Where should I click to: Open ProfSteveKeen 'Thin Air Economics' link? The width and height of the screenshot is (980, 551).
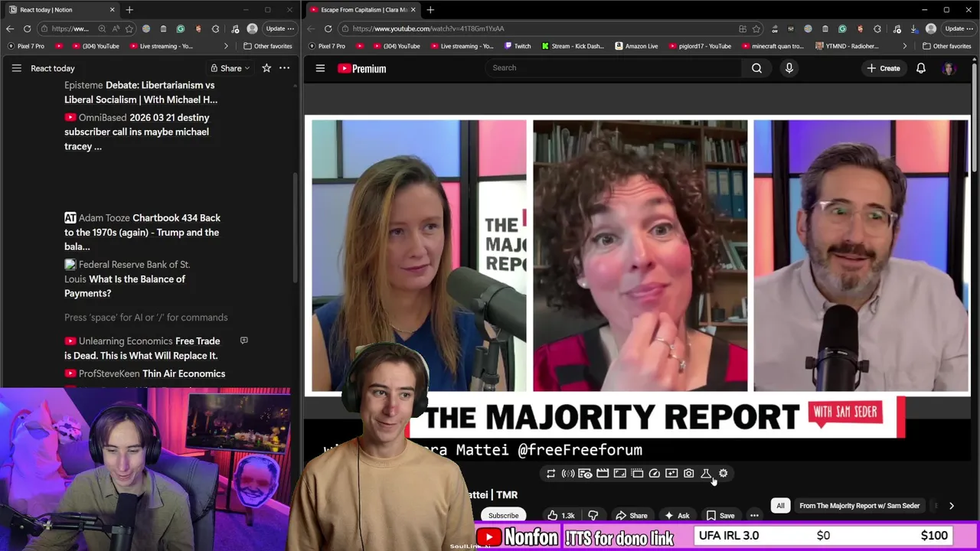[145, 373]
